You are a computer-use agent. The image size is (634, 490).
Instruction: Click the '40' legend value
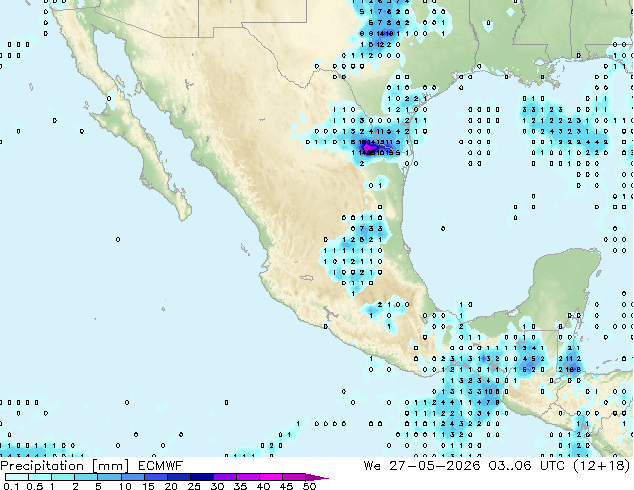click(x=263, y=486)
